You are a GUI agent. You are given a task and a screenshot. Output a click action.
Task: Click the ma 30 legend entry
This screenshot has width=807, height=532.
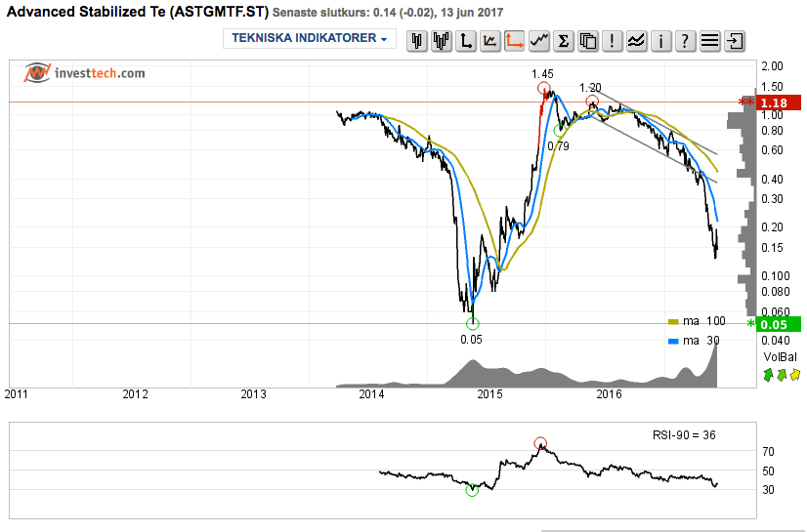[694, 341]
